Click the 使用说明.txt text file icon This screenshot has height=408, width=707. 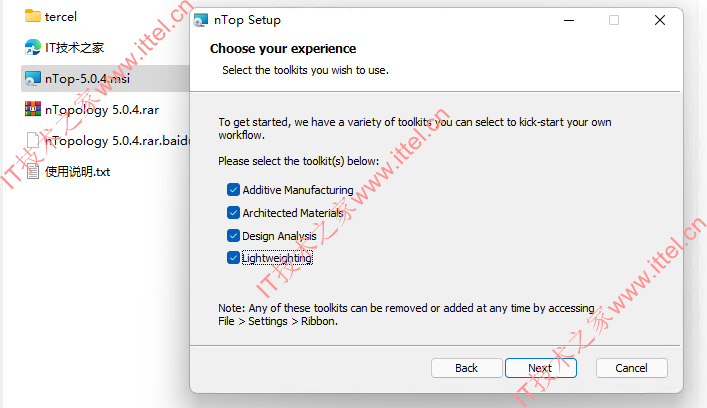[x=32, y=171]
